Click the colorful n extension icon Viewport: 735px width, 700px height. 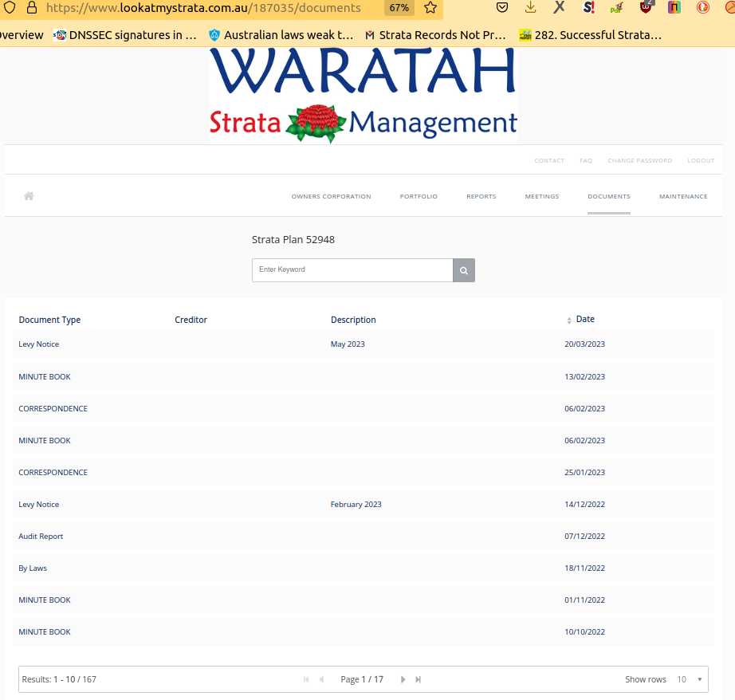click(x=674, y=7)
